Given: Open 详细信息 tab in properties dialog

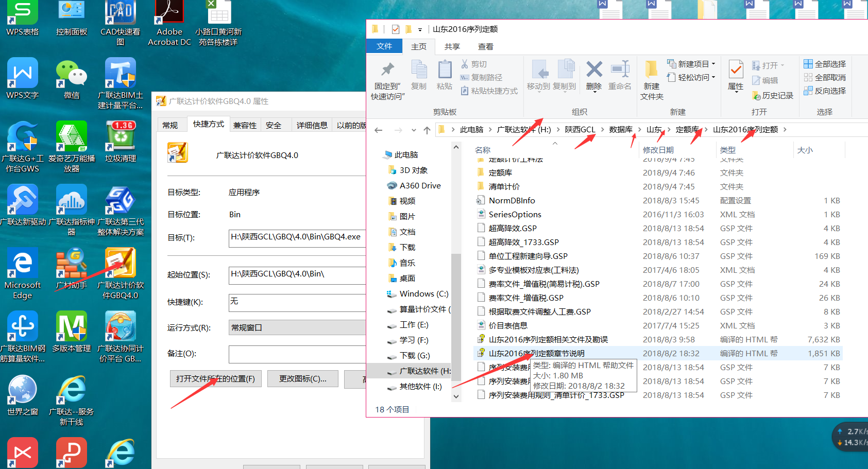Looking at the screenshot, I should [x=312, y=125].
